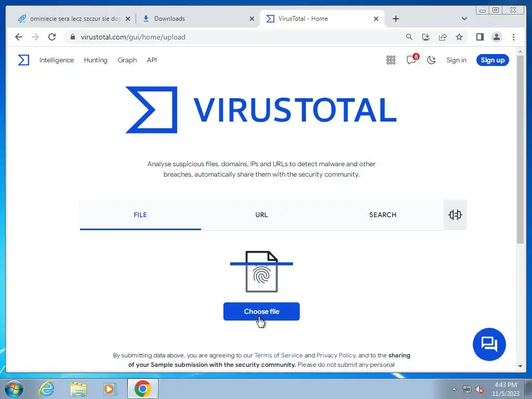Show hidden system tray icons
532x399 pixels.
point(454,390)
